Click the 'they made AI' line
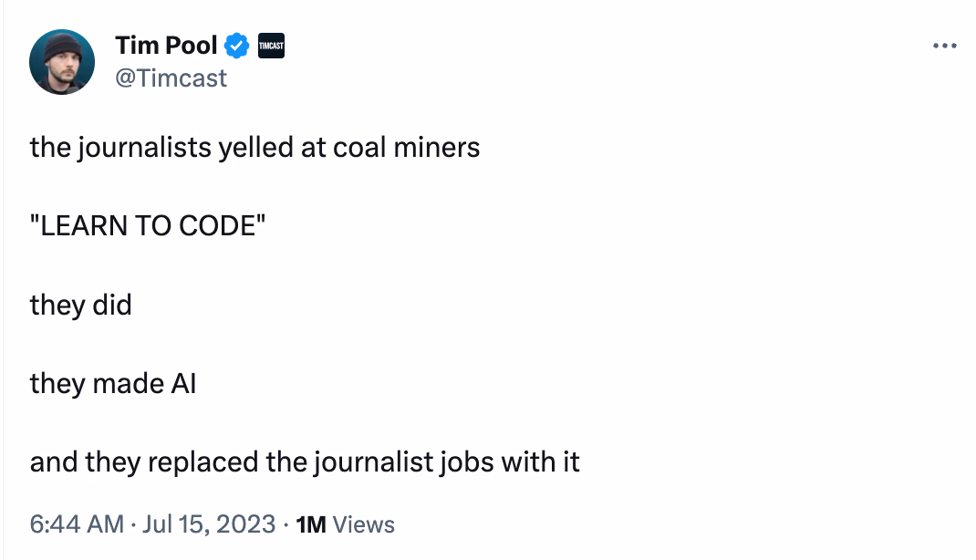 point(113,383)
